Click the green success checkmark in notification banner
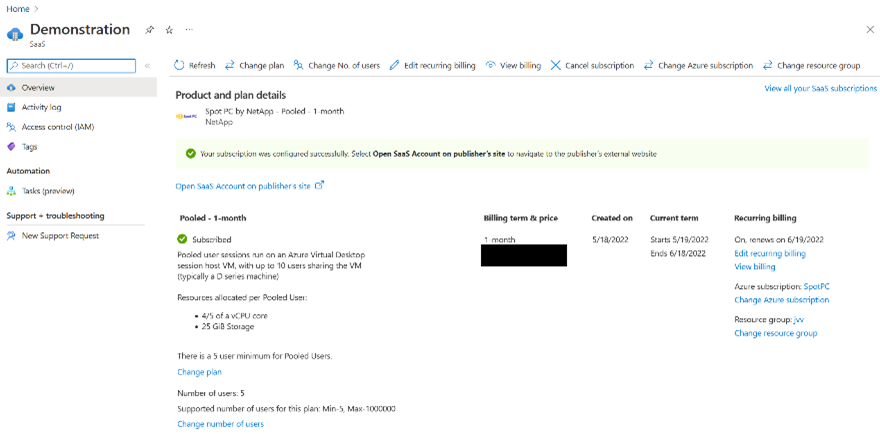 [191, 153]
